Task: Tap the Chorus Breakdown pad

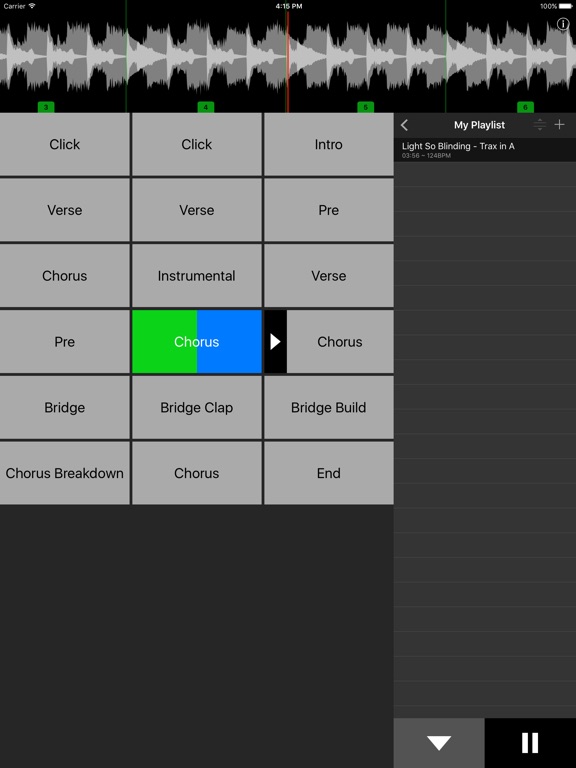Action: tap(65, 473)
